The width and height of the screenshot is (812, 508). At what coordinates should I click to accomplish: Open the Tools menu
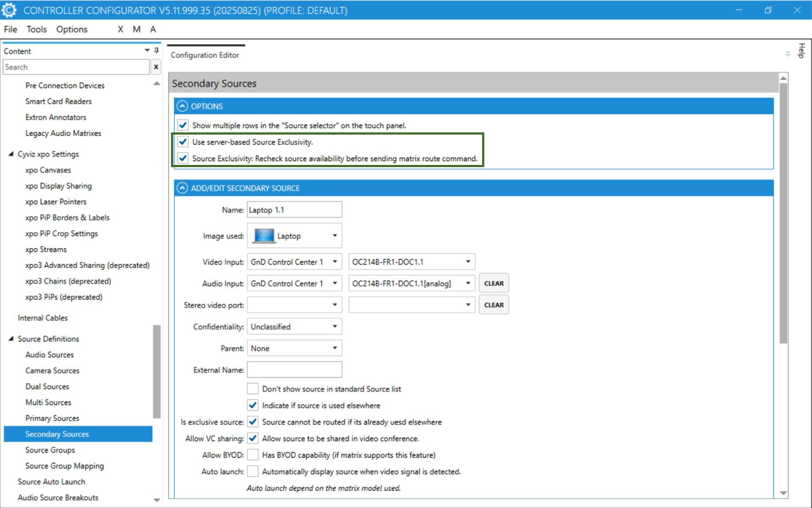36,29
